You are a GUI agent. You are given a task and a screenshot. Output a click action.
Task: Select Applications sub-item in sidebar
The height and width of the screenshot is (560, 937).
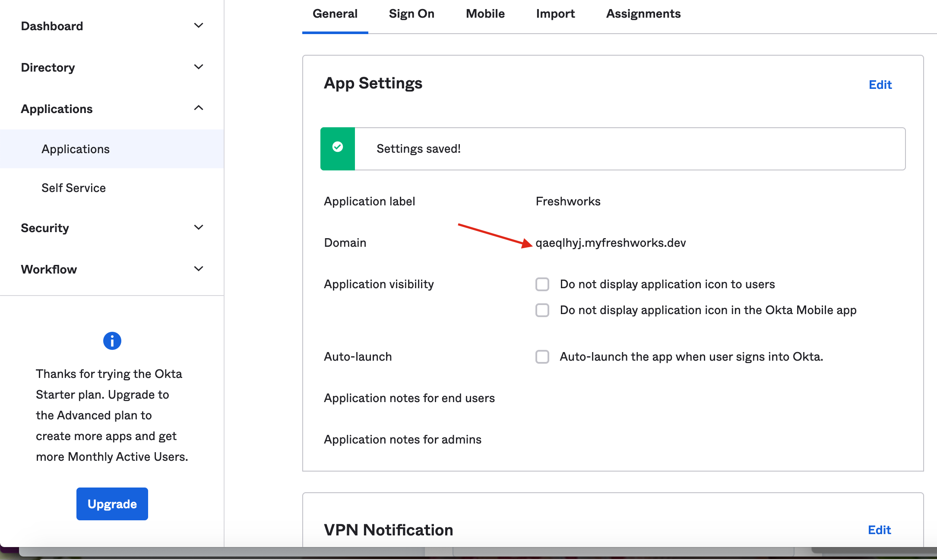[x=76, y=149]
